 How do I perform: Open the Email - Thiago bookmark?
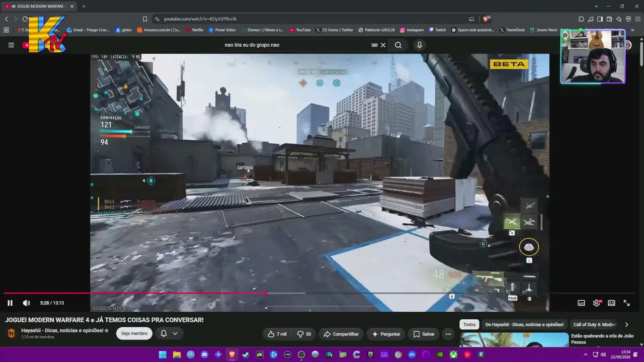[88, 30]
